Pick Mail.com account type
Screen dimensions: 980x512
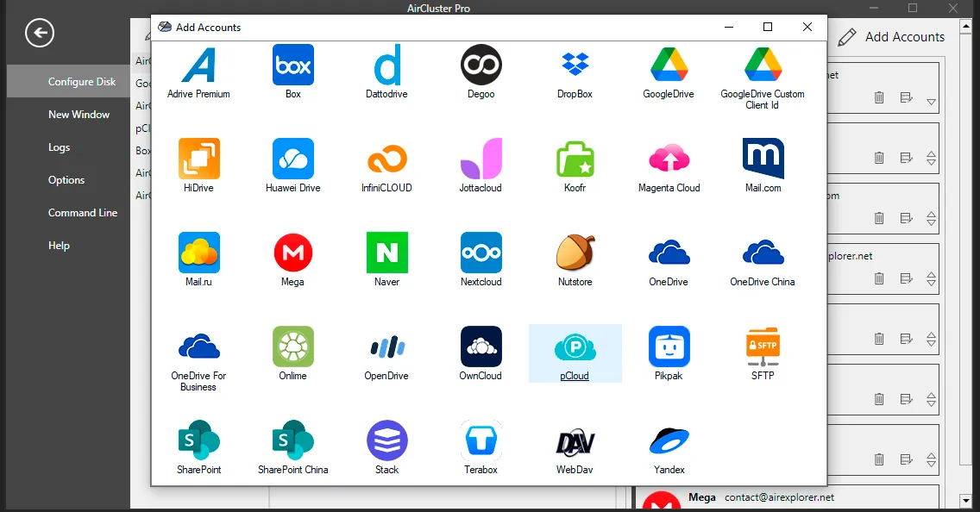pyautogui.click(x=763, y=165)
